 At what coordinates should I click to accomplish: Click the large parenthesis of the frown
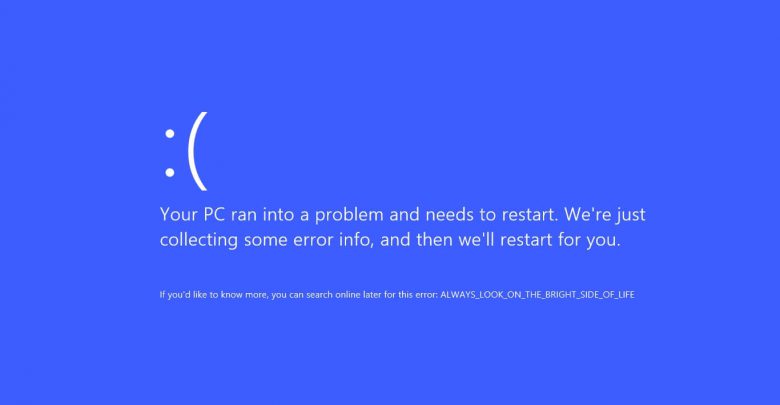point(197,151)
